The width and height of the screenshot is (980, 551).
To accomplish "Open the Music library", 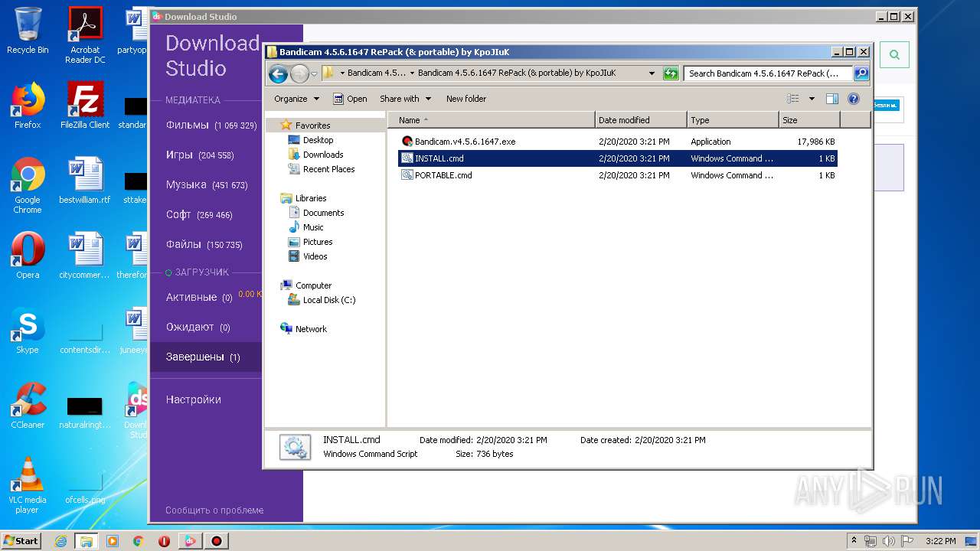I will 313,227.
